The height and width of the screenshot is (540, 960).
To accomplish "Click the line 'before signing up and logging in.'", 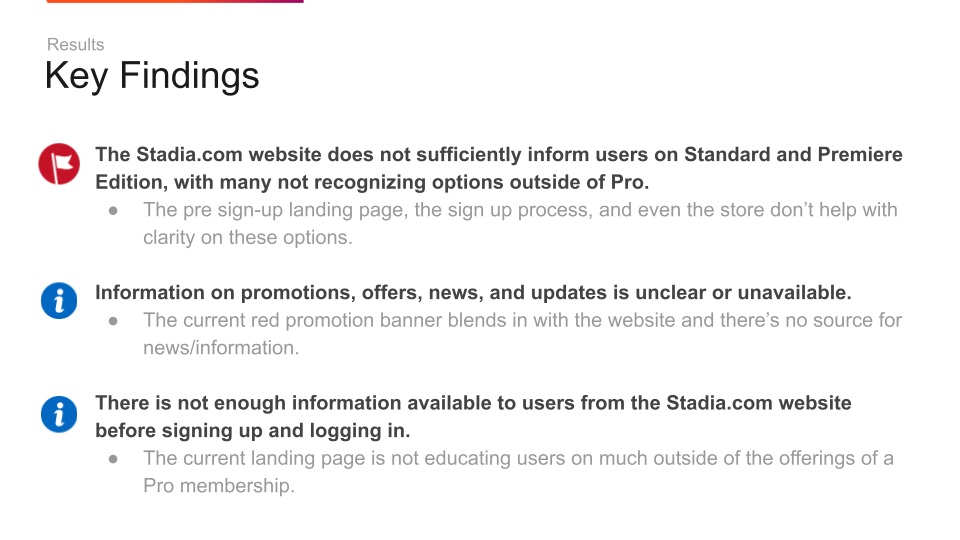I will coord(252,430).
